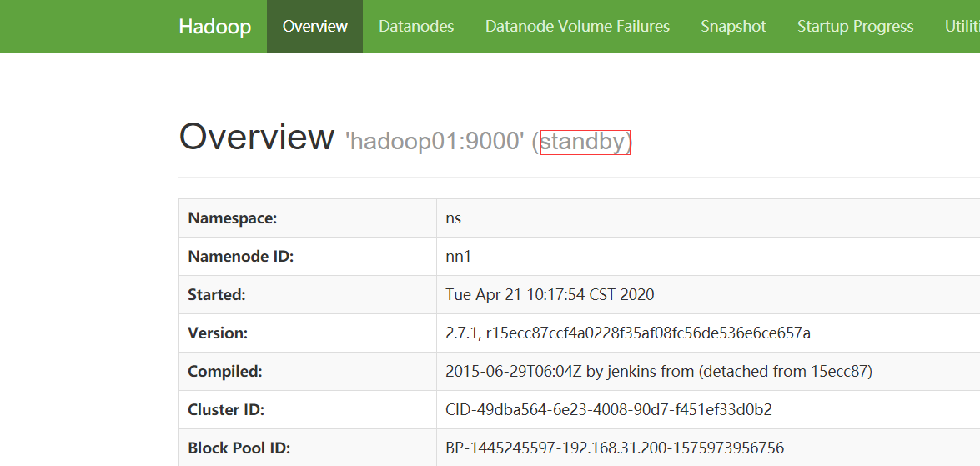980x466 pixels.
Task: Go to the Snapshot tab
Action: (x=733, y=27)
